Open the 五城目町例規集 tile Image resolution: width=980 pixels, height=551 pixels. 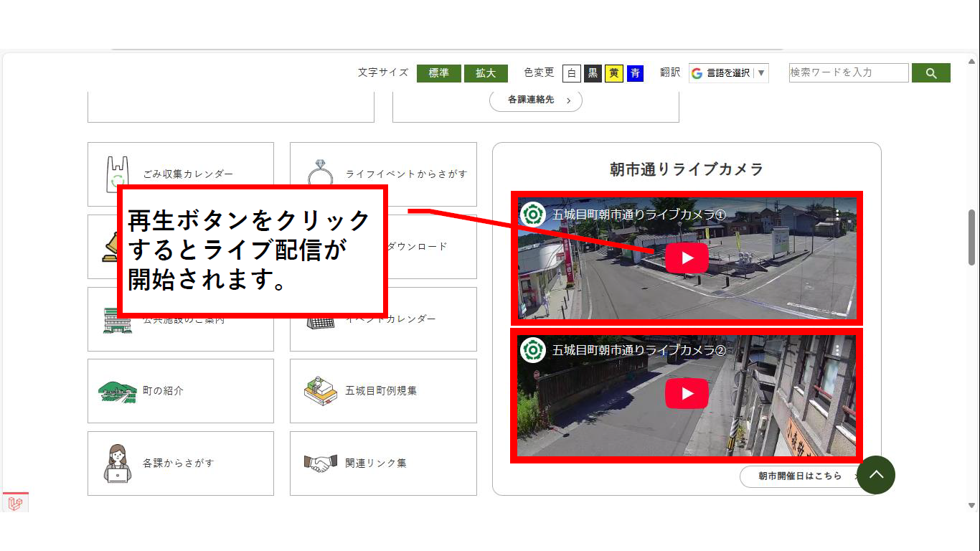click(x=383, y=391)
